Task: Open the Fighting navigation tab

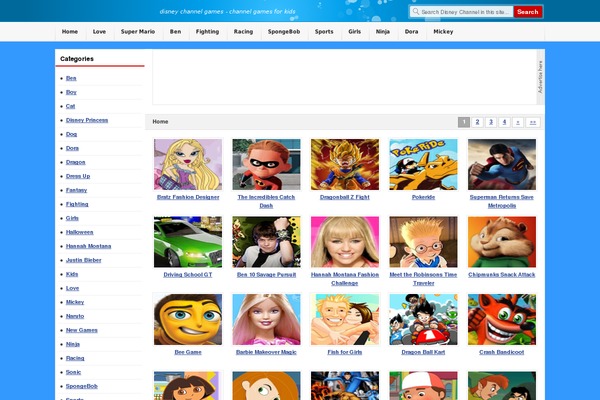Action: [207, 32]
